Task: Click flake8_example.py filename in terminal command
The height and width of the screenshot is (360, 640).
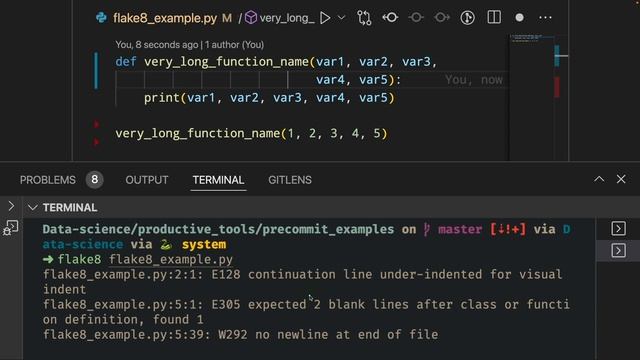Action: coord(171,260)
